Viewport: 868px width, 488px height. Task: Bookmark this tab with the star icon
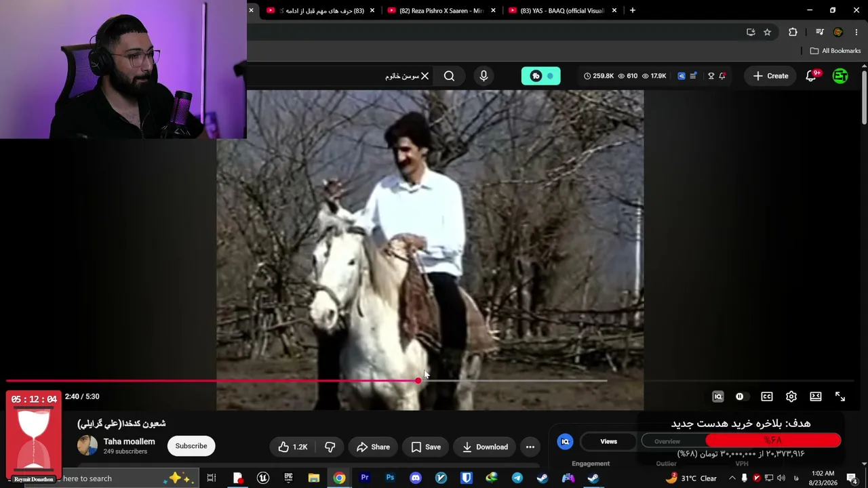click(767, 32)
